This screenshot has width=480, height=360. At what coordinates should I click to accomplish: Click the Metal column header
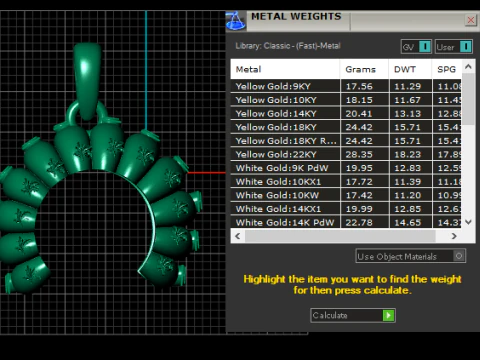point(285,69)
